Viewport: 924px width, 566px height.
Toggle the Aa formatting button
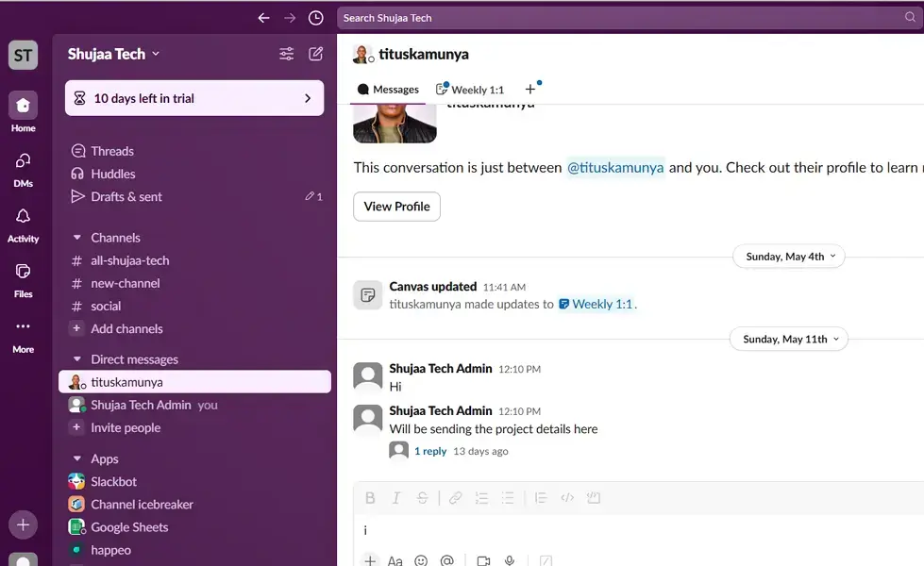(395, 560)
